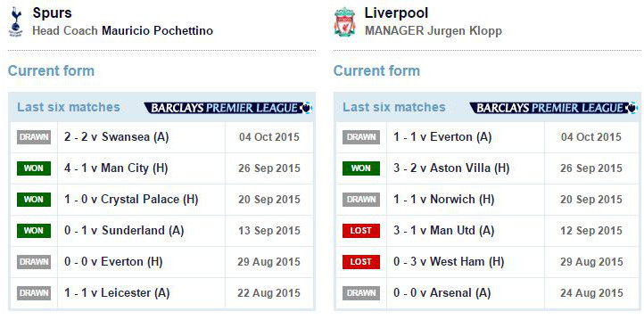Open 1 - 1 v Norwich result
The height and width of the screenshot is (328, 644).
pos(443,200)
